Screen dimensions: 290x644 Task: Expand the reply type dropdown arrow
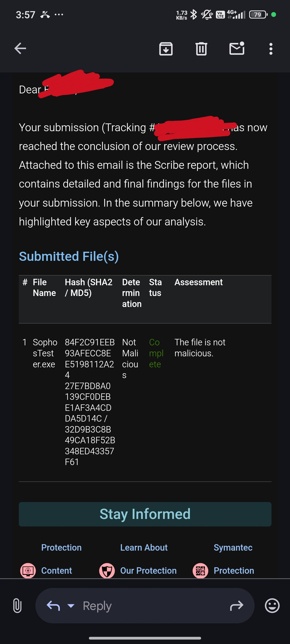point(71,606)
